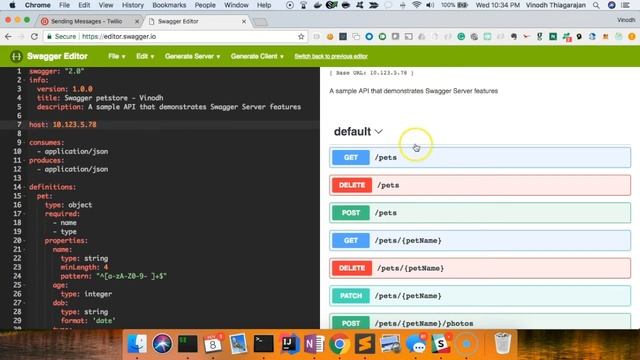
Task: Expand the POST /pets/{petName}/photos operation
Action: (480, 322)
